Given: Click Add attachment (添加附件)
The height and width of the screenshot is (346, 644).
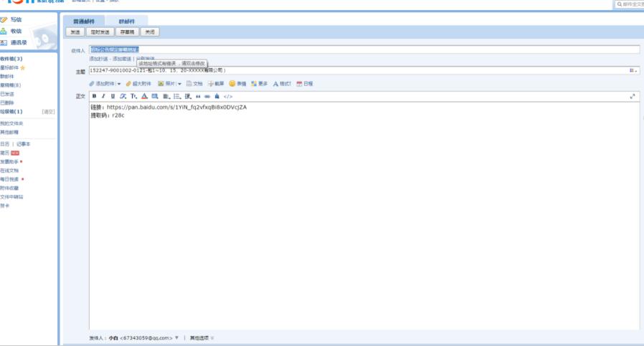Looking at the screenshot, I should coord(103,84).
